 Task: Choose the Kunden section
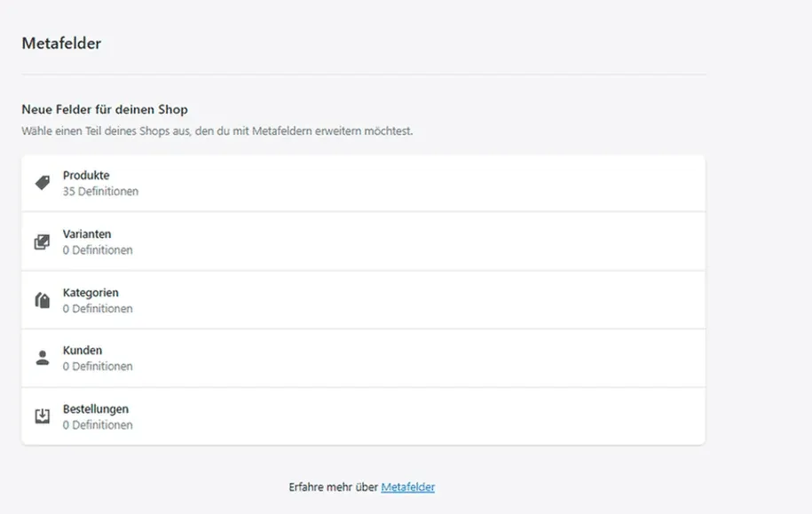click(83, 351)
